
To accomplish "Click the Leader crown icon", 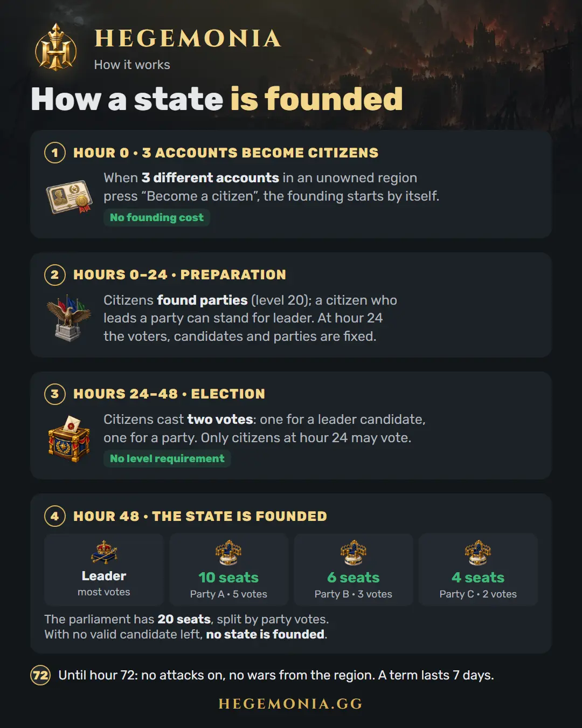I will coord(104,553).
